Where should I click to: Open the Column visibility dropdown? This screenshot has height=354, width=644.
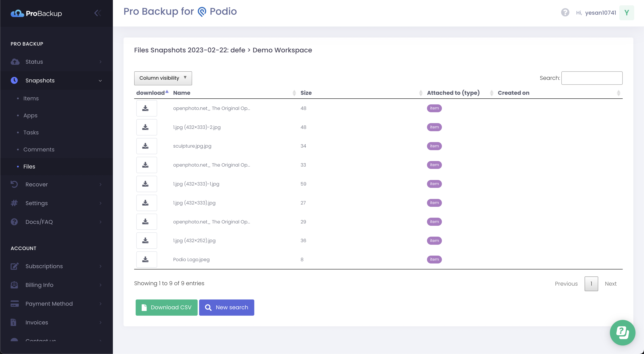[x=163, y=78]
